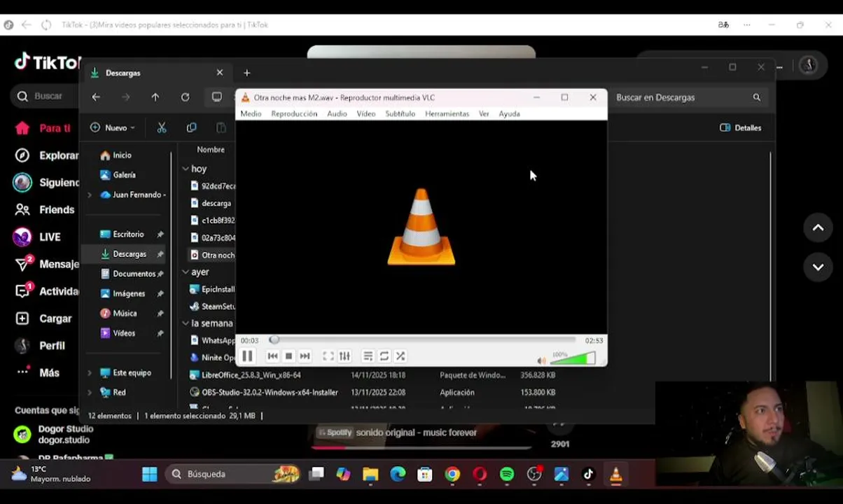Viewport: 843px width, 504px height.
Task: Open TikTok Friends page
Action: (x=44, y=210)
